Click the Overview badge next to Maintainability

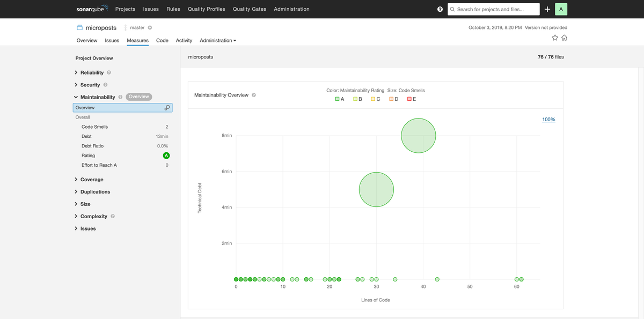(x=139, y=97)
